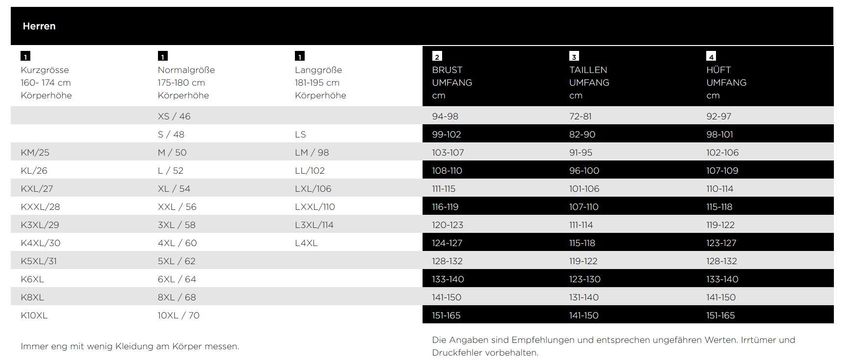Click the number 3 badge above TAILLEN UMFANG
The width and height of the screenshot is (850, 363).
[x=574, y=56]
